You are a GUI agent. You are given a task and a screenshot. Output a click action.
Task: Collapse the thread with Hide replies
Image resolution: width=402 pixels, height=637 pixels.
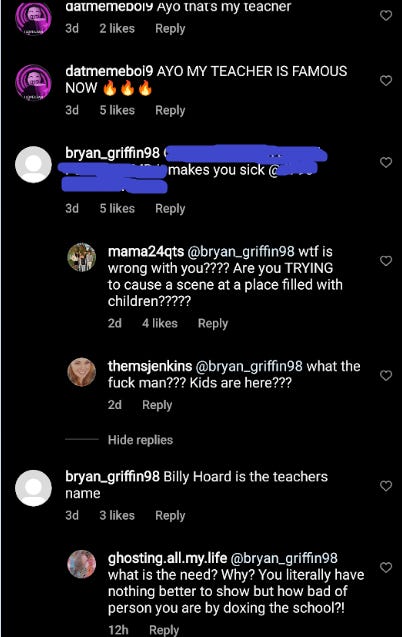coord(140,440)
